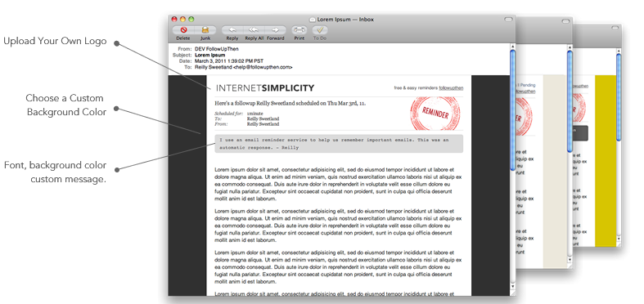
Task: Select the Reply All icon
Action: coord(254,30)
